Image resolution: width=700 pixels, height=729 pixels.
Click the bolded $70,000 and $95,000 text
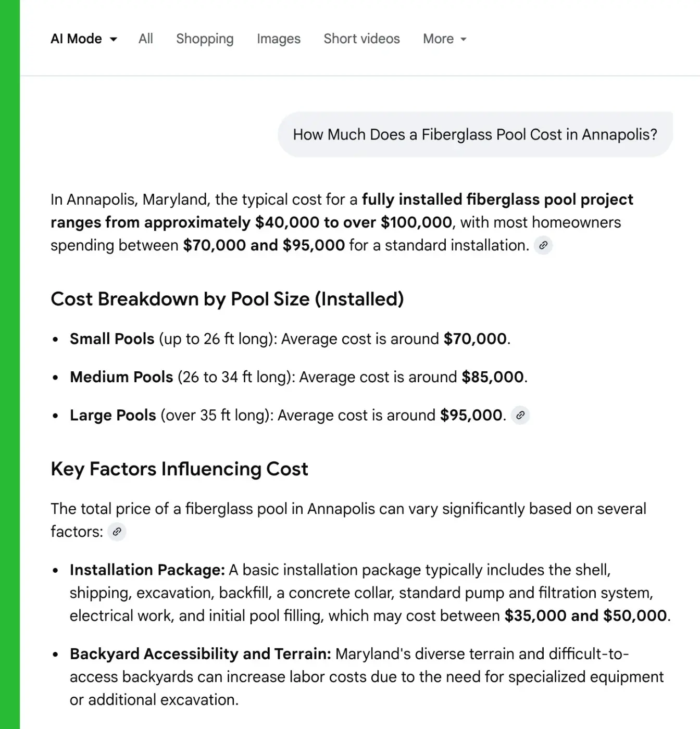coord(264,245)
